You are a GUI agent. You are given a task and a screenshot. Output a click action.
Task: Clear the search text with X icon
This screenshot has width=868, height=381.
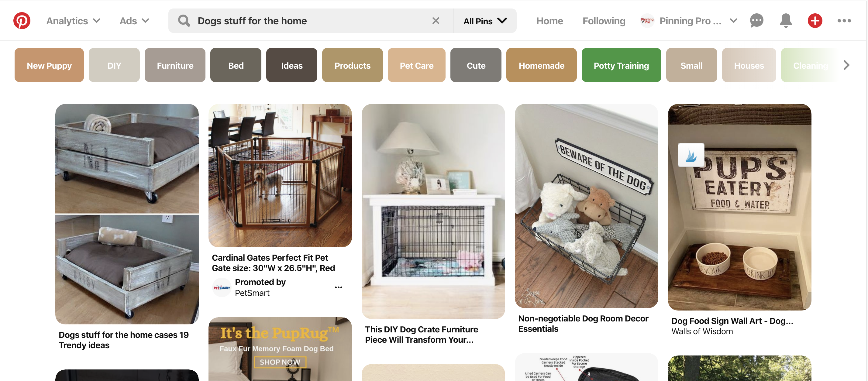[x=435, y=21]
